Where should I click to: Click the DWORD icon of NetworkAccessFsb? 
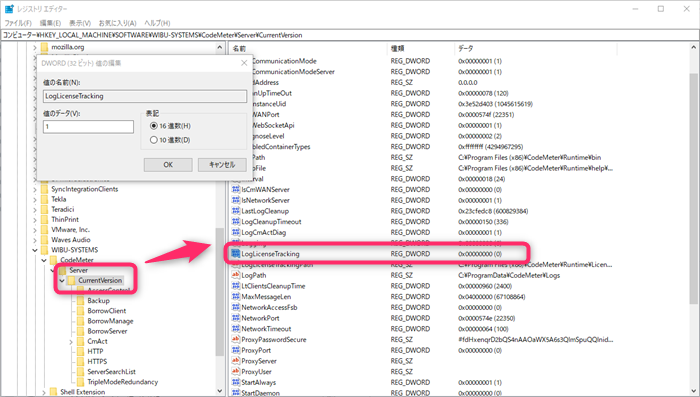[x=236, y=307]
